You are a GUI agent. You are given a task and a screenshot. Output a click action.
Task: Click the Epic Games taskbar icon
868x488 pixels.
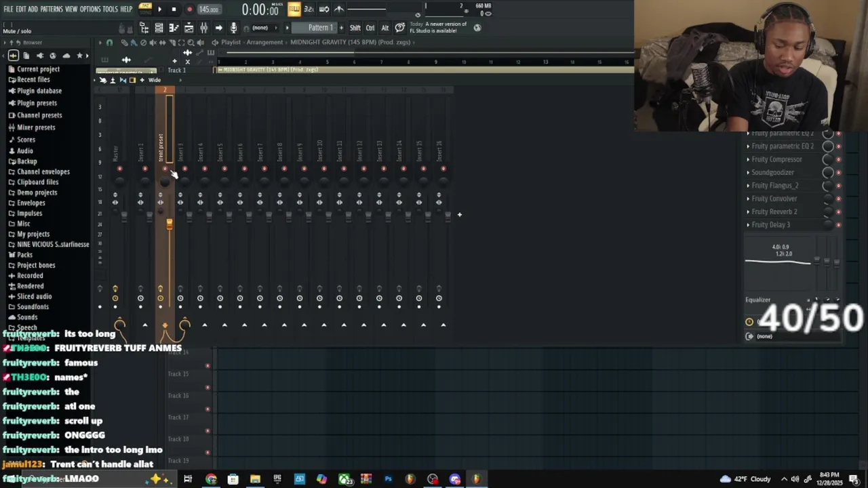tap(277, 479)
